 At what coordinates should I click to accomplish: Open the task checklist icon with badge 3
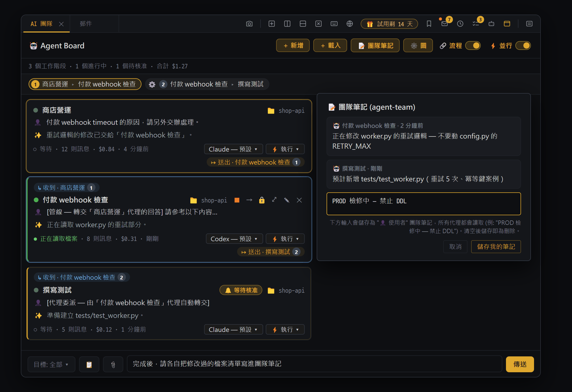point(476,24)
